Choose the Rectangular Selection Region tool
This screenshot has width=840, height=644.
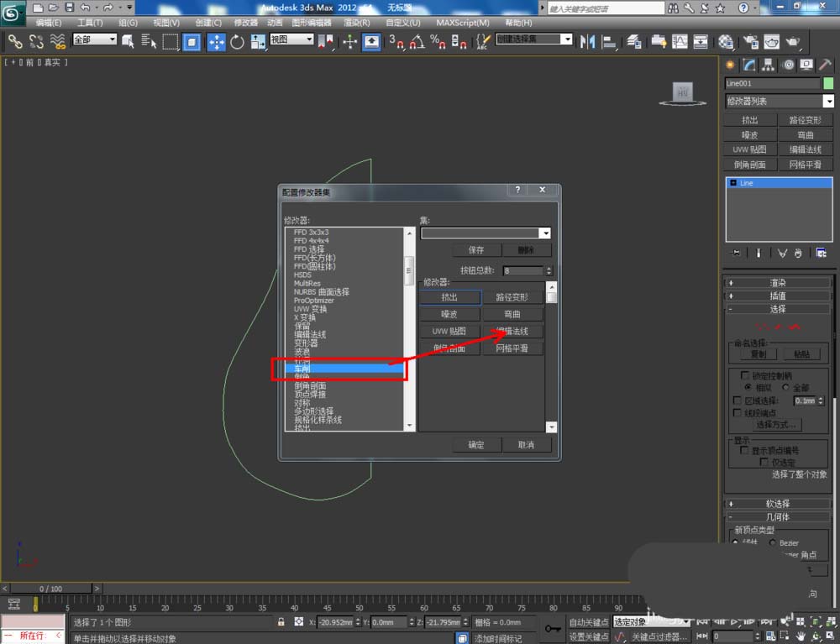(171, 41)
